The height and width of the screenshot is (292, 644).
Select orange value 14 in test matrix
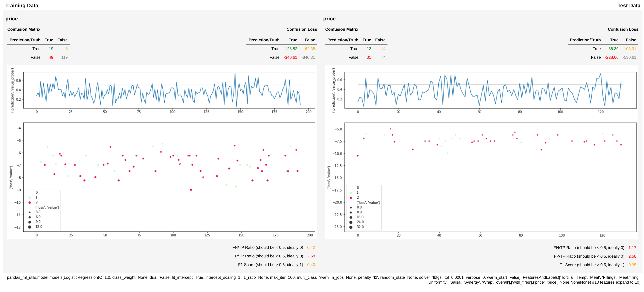(383, 49)
